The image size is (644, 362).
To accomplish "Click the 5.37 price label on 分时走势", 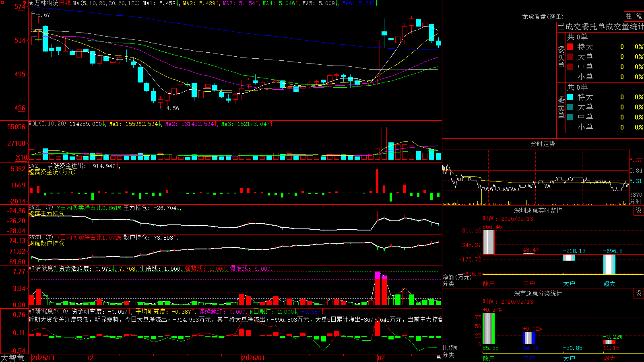I will [636, 160].
